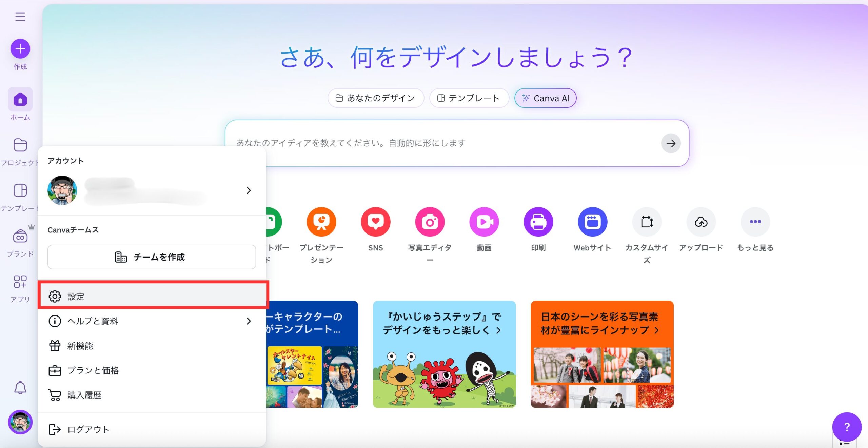Click the purple plus Create button

(x=20, y=49)
